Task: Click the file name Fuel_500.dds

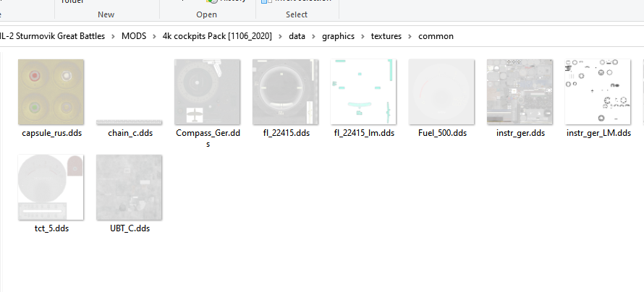Action: pos(442,133)
